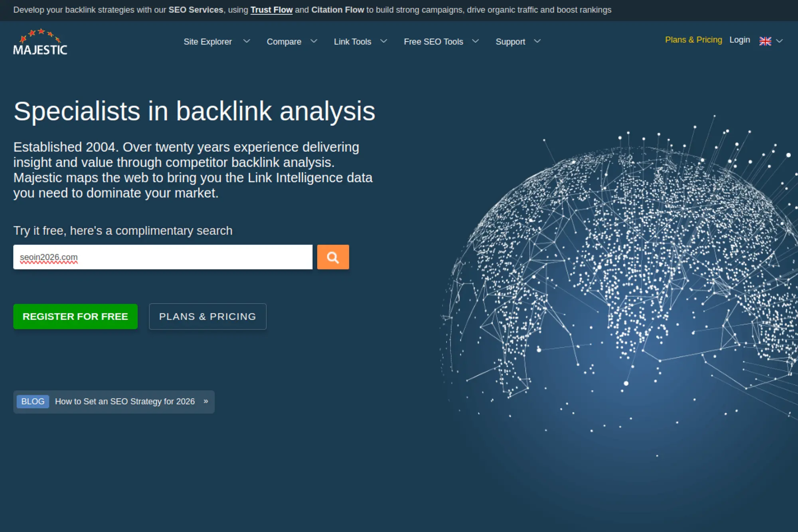Open the Free SEO Tools chevron
This screenshot has height=532, width=798.
(x=475, y=41)
